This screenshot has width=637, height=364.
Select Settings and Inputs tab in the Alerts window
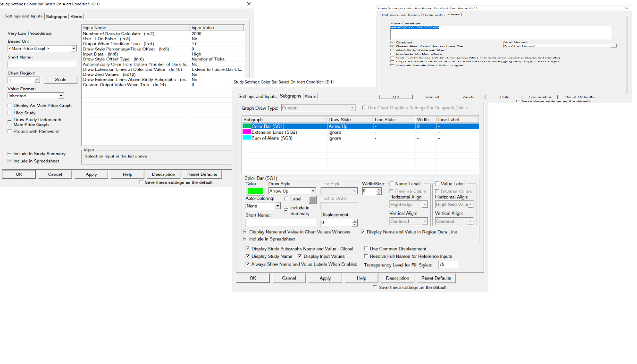pos(401,14)
